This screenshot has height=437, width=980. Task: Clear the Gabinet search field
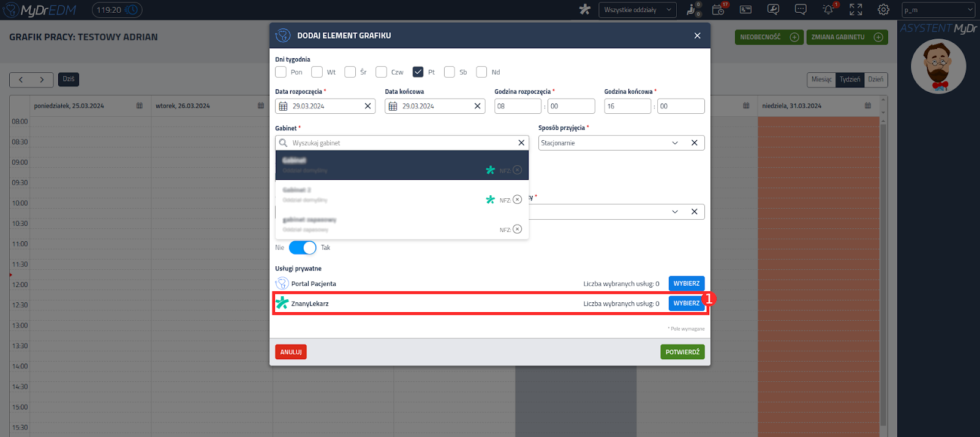pos(521,143)
